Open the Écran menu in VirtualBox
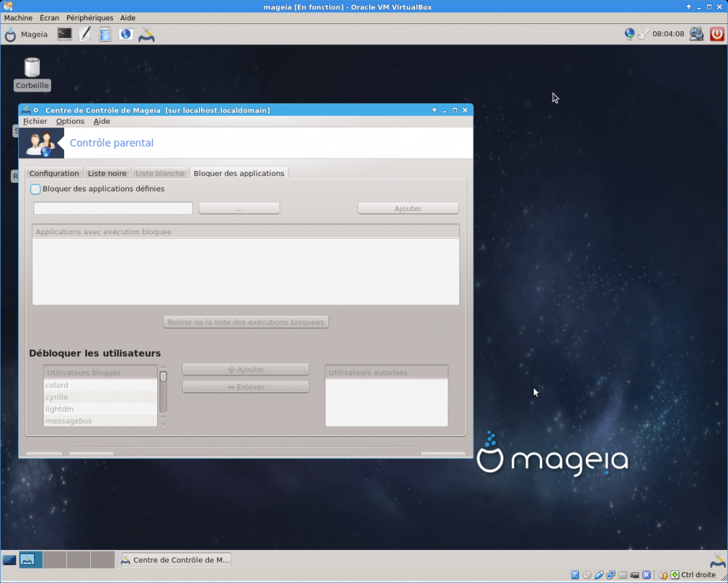 50,17
